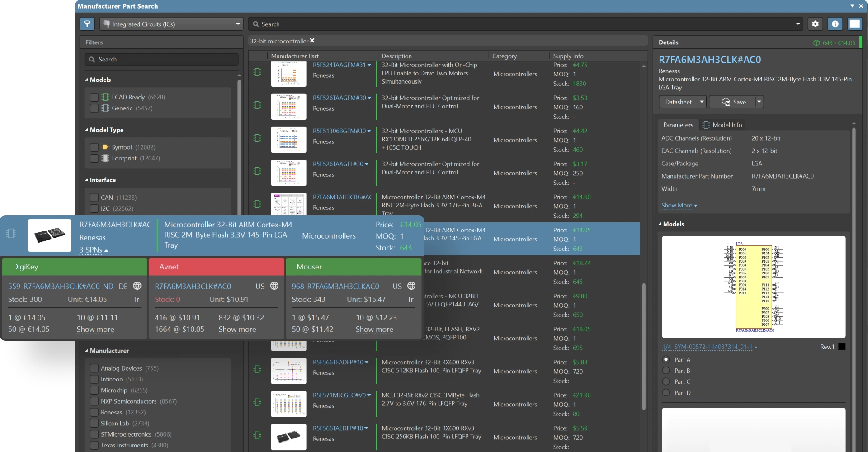Screen dimensions: 868x452
Task: Click component model icon for R5F566TFADFP#10
Action: click(257, 369)
